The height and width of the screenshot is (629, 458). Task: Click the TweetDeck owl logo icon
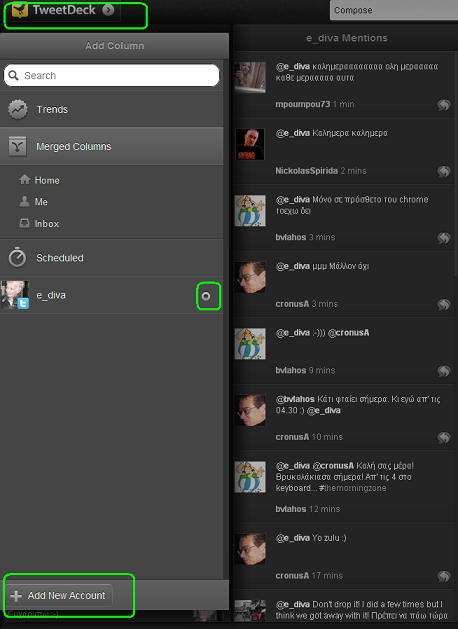click(x=20, y=10)
